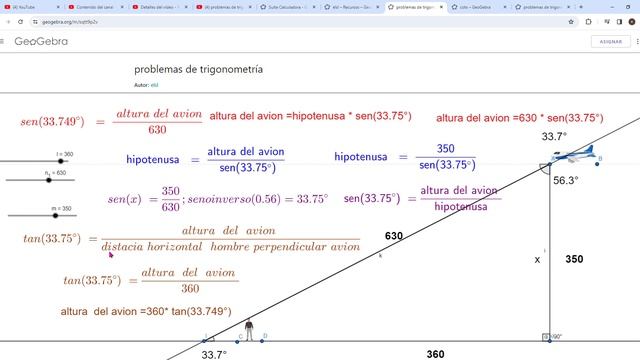Viewport: 640px width, 360px height.
Task: Select the ground vertex point above 33.7°
Action: click(x=204, y=341)
